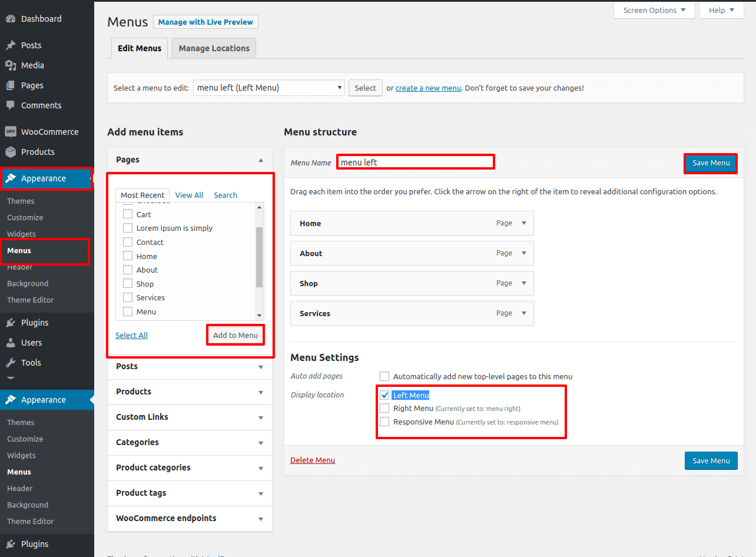Open the Dashboard sidebar icon
Image resolution: width=756 pixels, height=557 pixels.
[11, 19]
